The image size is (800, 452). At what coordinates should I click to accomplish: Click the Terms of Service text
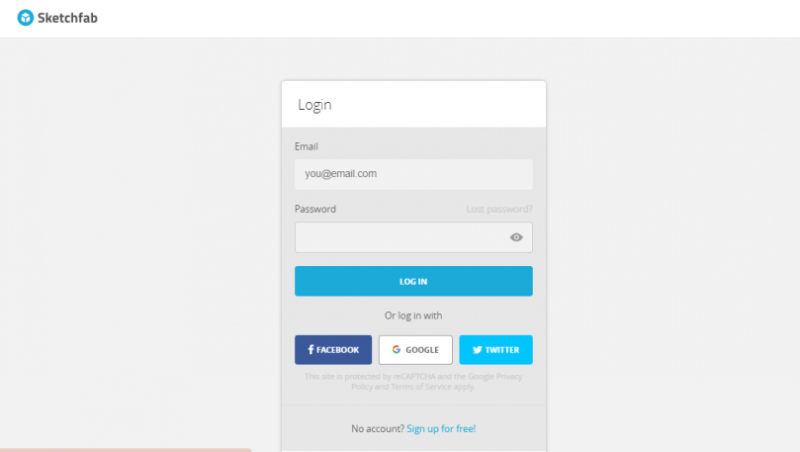421,387
